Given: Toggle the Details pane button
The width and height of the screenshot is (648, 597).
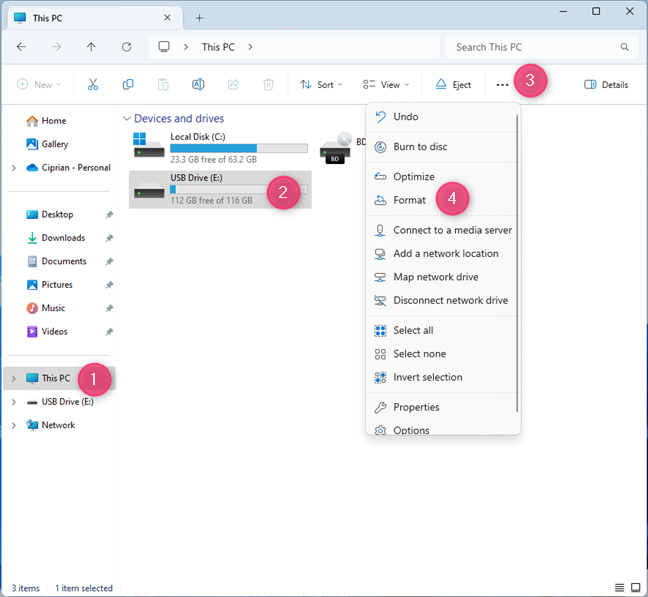Looking at the screenshot, I should (x=606, y=85).
